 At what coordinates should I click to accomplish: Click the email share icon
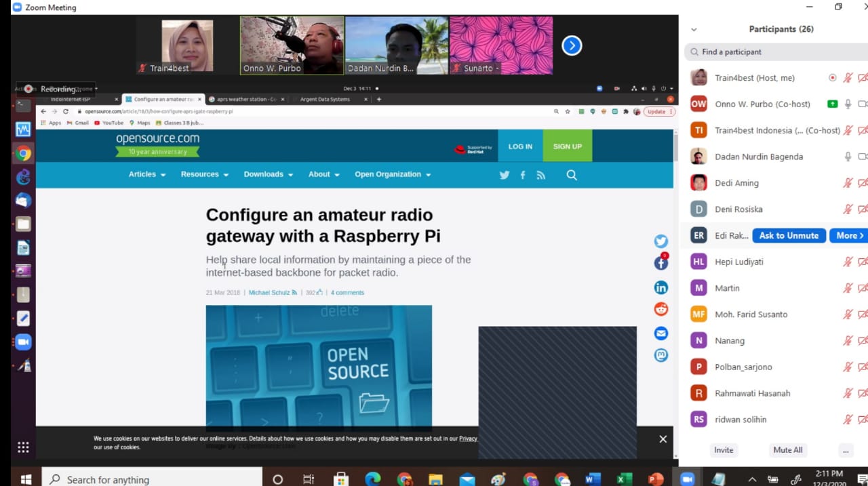(661, 333)
